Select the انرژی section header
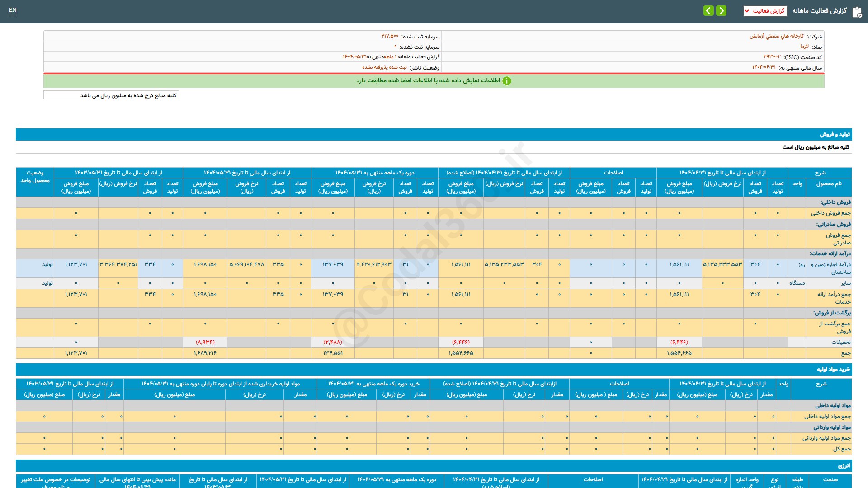868x488 pixels. click(x=844, y=465)
